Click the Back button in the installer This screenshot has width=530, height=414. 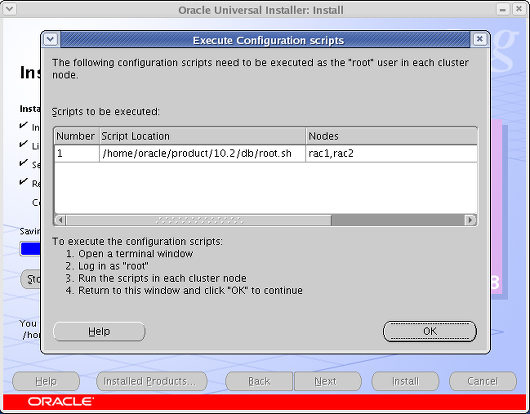pos(259,381)
